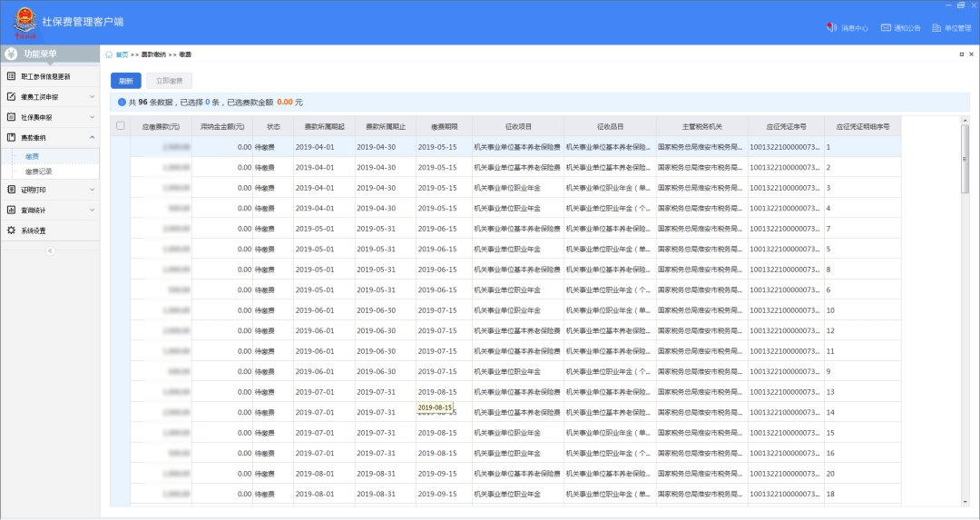The height and width of the screenshot is (520, 980).
Task: Tick the select-all checkbox in the table header
Action: pyautogui.click(x=121, y=126)
